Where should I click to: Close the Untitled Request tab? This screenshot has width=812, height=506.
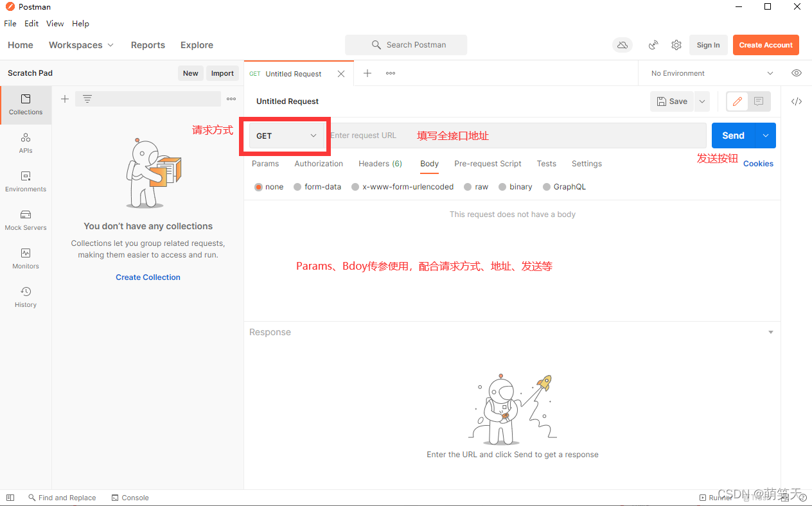(341, 74)
